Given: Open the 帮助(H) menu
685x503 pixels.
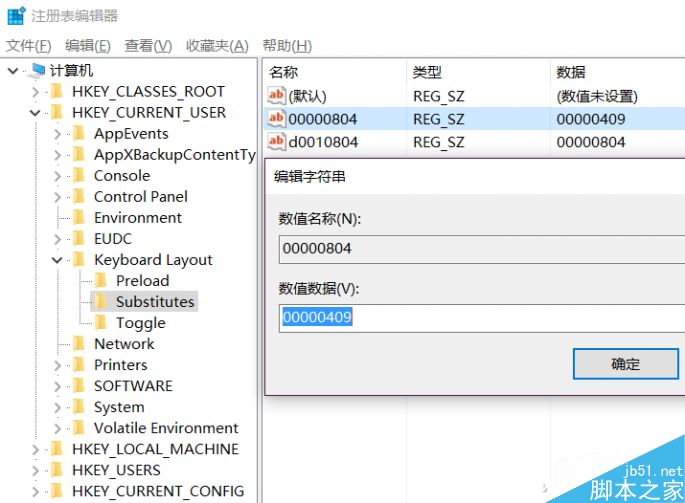Looking at the screenshot, I should coord(287,45).
